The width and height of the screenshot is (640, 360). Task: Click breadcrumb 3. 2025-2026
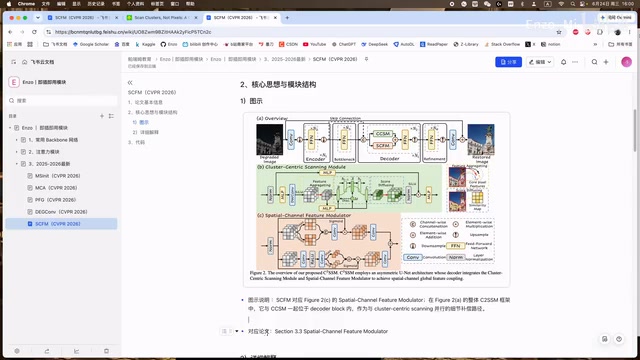pyautogui.click(x=284, y=59)
